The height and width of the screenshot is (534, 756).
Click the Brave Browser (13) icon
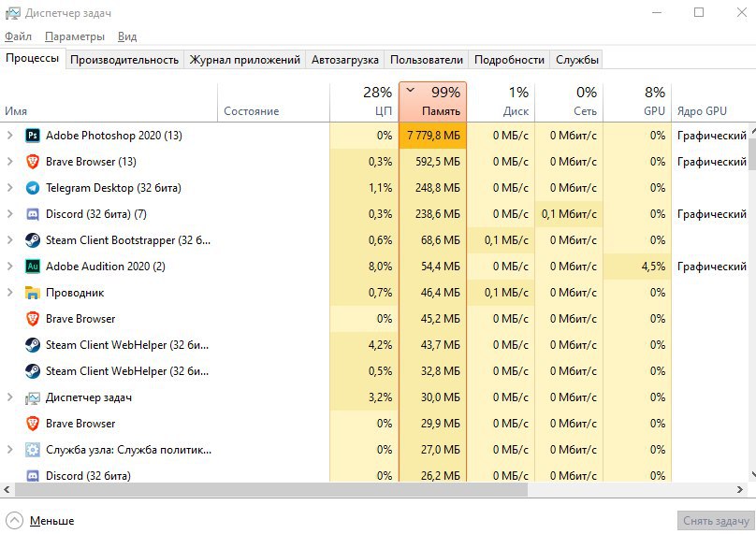(x=33, y=162)
